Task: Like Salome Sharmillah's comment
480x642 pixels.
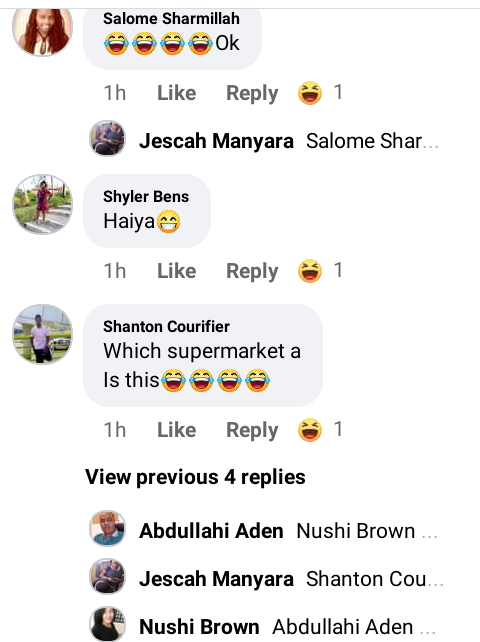Action: coord(177,93)
